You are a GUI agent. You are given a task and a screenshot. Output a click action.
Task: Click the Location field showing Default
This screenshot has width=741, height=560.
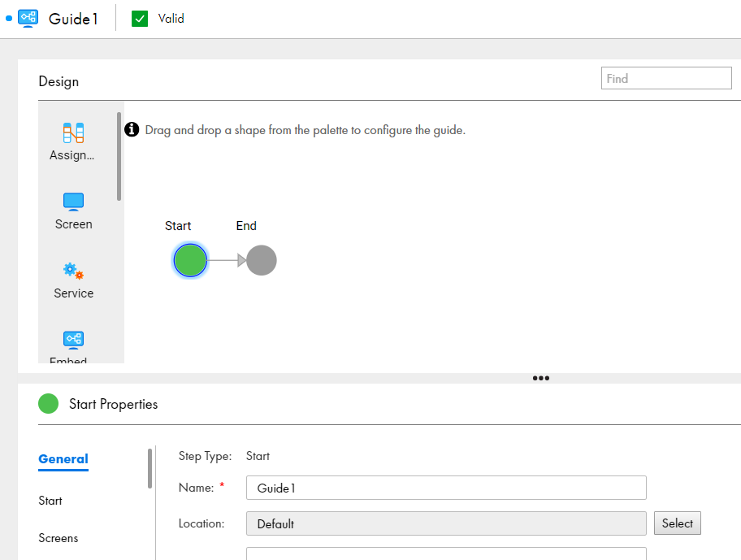click(446, 523)
